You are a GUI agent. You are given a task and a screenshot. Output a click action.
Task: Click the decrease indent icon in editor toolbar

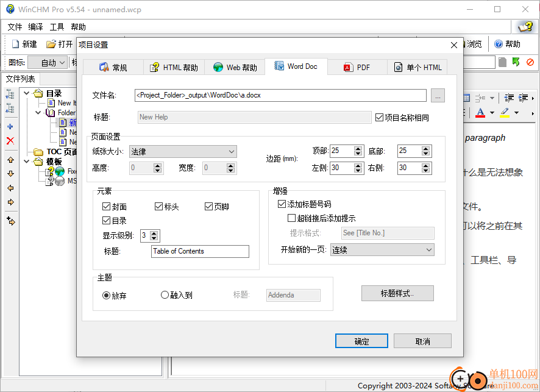pos(509,98)
